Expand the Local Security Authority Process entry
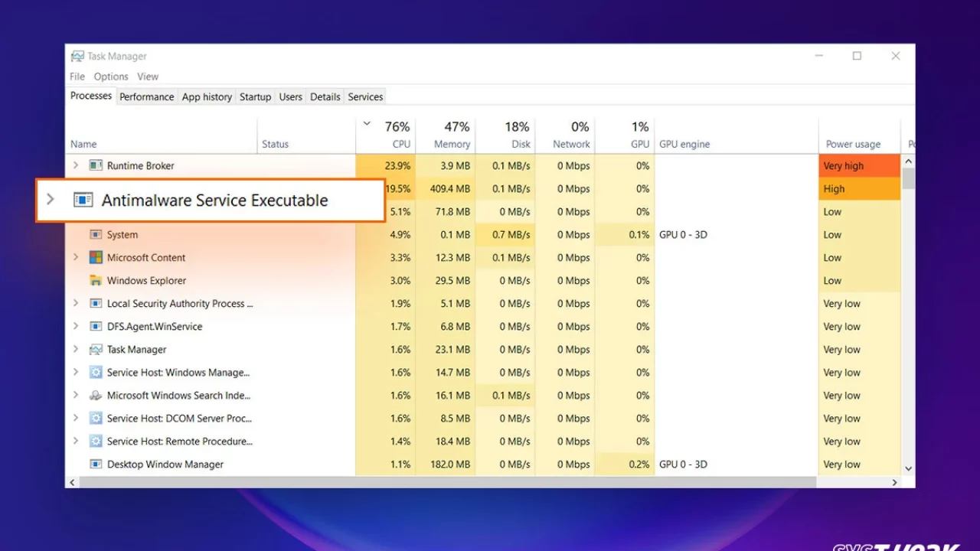The height and width of the screenshot is (551, 980). (x=74, y=303)
